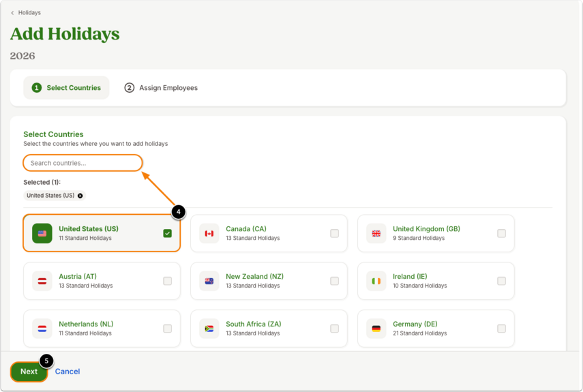
Task: Check the Germany (DE) checkbox
Action: 502,329
